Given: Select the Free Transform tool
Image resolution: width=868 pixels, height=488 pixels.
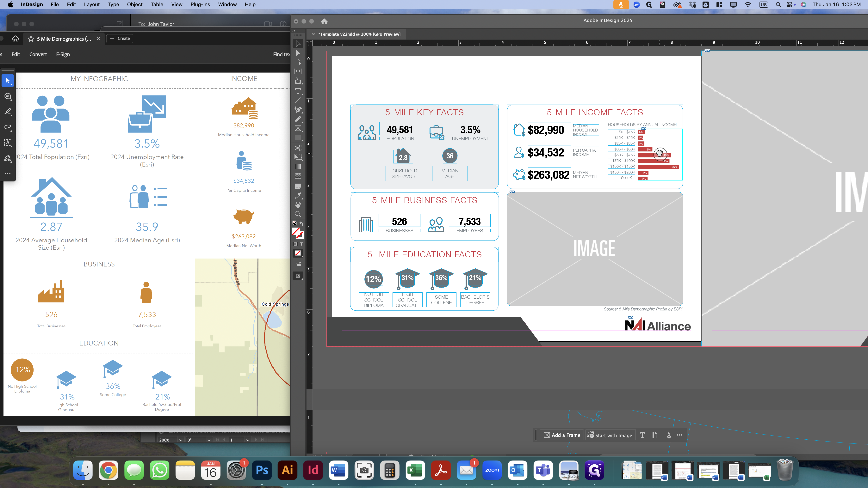Looking at the screenshot, I should click(x=298, y=157).
